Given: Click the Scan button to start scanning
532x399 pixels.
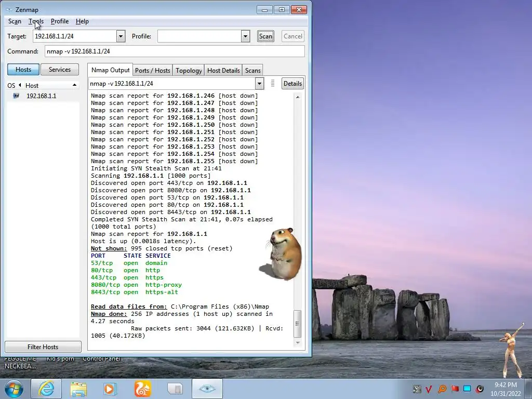Looking at the screenshot, I should point(265,36).
